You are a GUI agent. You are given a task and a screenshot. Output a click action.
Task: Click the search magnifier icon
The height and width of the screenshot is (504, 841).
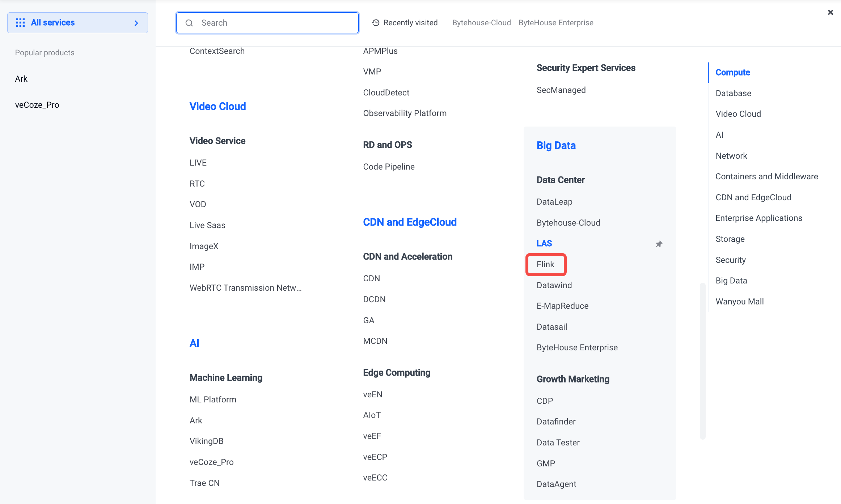(189, 23)
